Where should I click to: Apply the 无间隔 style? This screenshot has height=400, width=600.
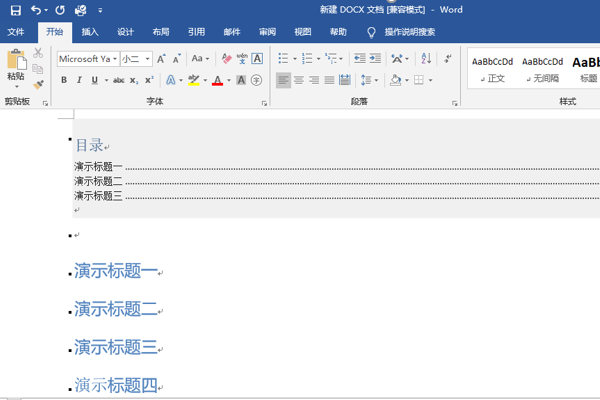pos(542,69)
